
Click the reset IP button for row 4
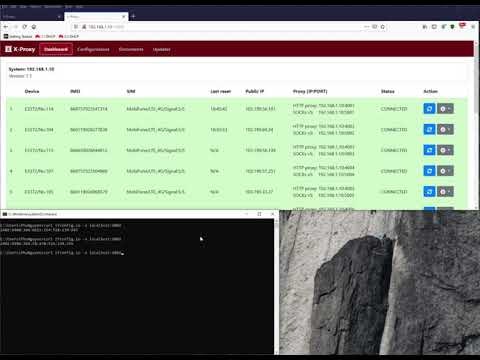pyautogui.click(x=429, y=171)
